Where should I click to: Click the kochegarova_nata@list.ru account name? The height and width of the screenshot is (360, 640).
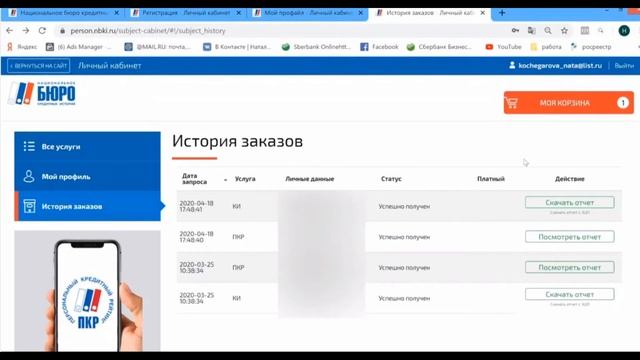point(560,66)
